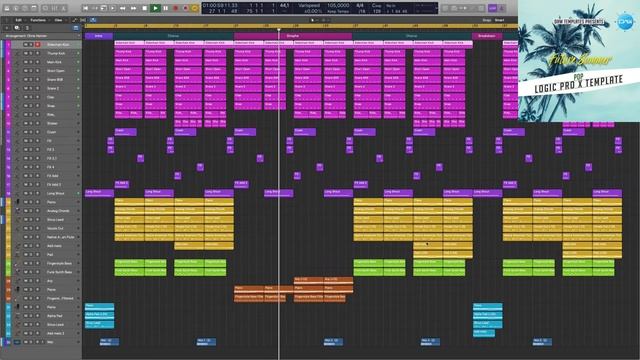Toggle power button on Snare 2 track
Image resolution: width=640 pixels, height=360 pixels.
(78, 89)
